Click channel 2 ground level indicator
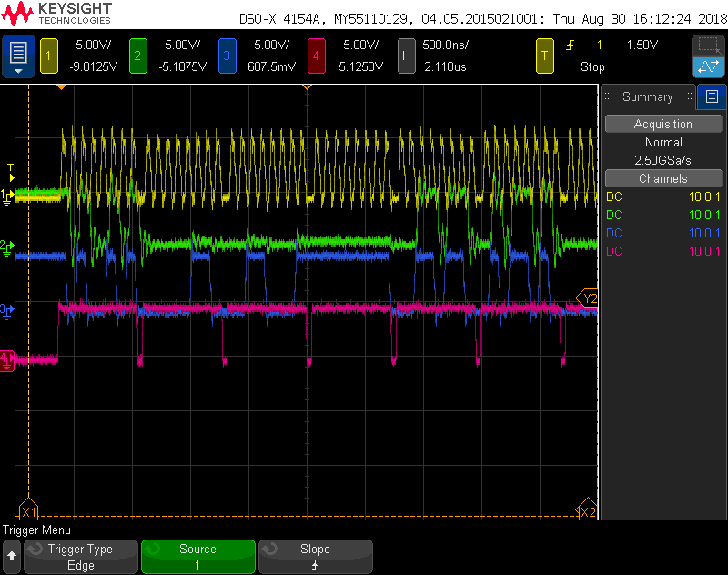The image size is (728, 575). (6, 247)
